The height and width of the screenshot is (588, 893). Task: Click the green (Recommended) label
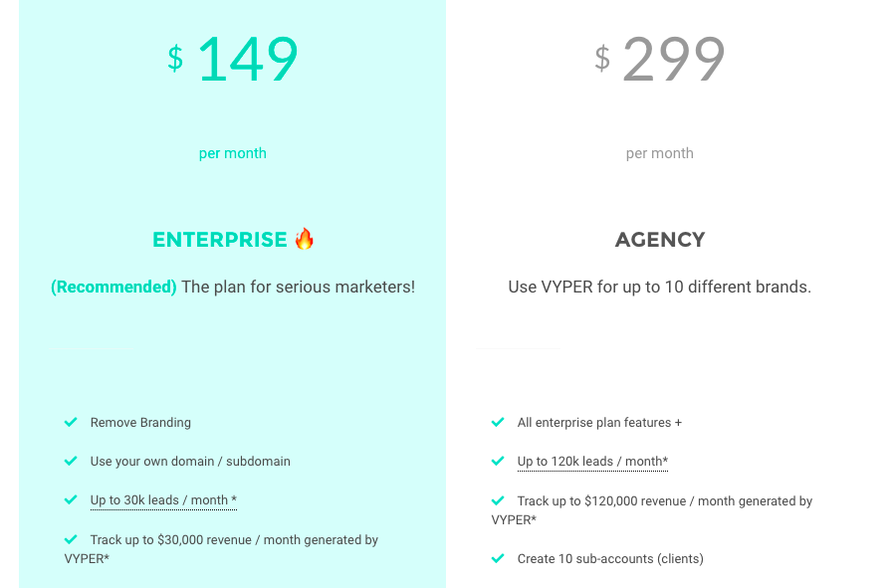113,287
